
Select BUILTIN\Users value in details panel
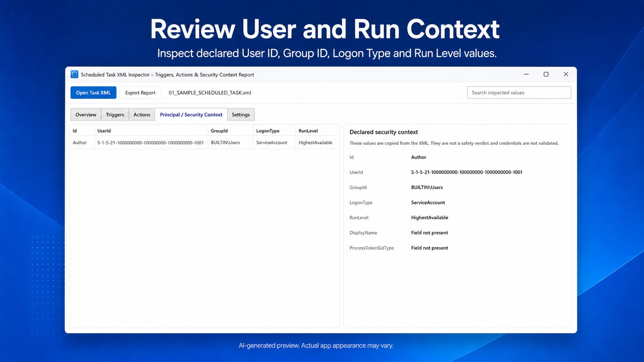427,187
